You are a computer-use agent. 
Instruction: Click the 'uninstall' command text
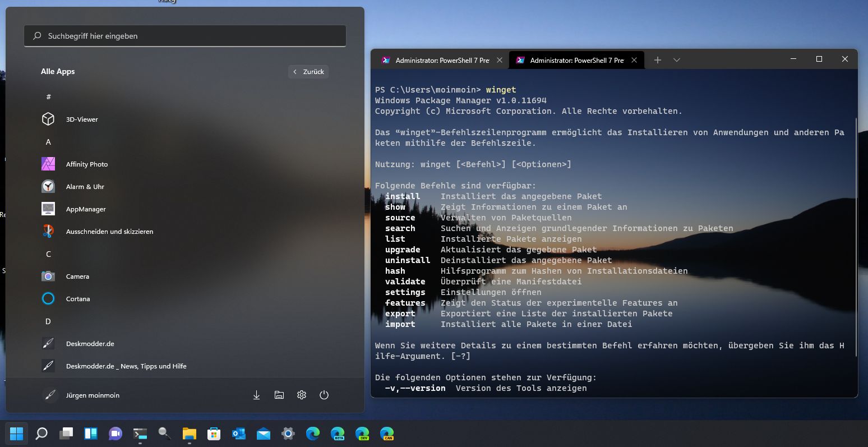pyautogui.click(x=408, y=260)
